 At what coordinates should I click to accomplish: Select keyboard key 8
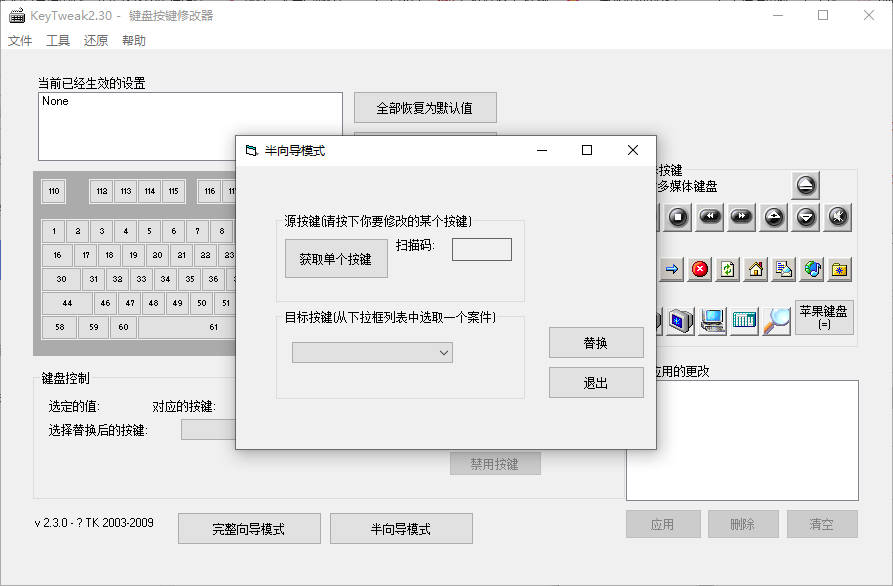tap(222, 231)
